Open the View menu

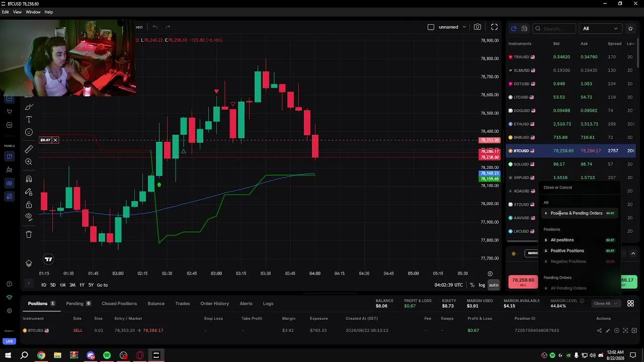point(17,12)
